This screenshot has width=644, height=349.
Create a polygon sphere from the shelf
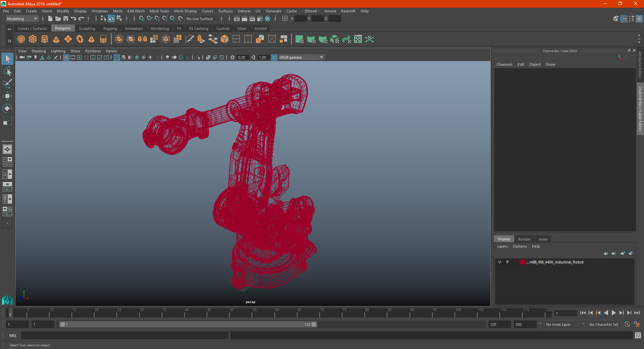click(x=21, y=39)
